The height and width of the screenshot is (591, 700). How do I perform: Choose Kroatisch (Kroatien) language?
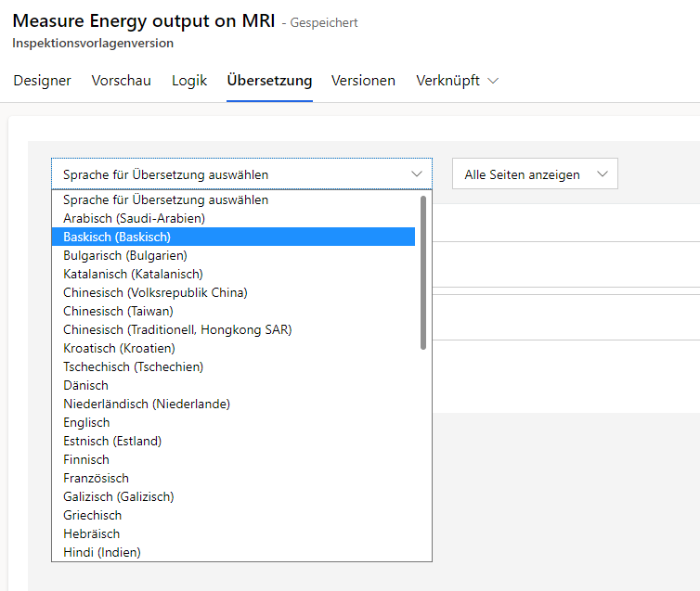(x=120, y=348)
